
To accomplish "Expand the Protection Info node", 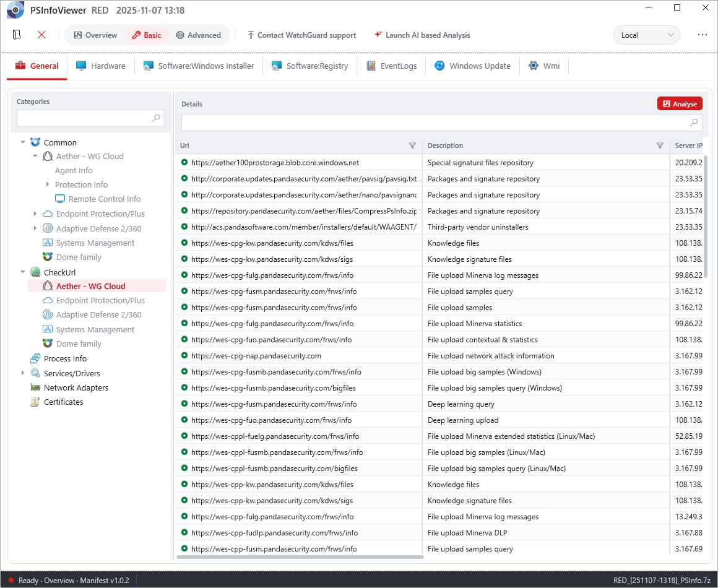I will (x=48, y=184).
